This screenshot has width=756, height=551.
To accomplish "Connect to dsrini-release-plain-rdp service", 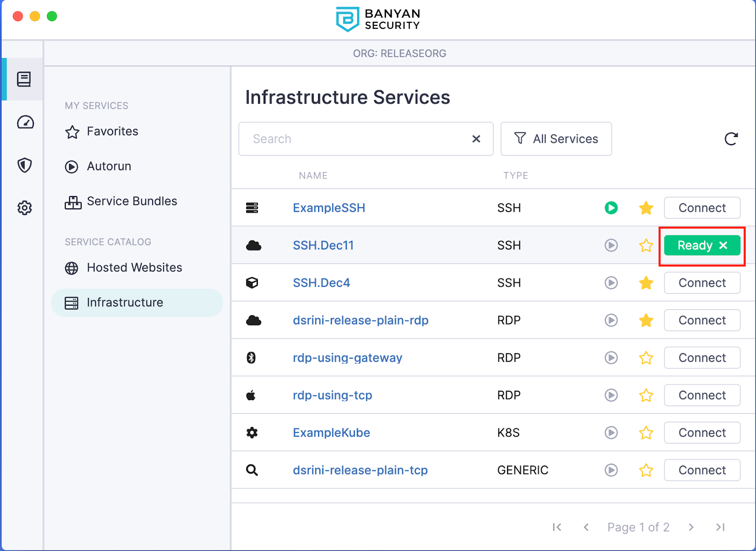I will click(x=702, y=320).
